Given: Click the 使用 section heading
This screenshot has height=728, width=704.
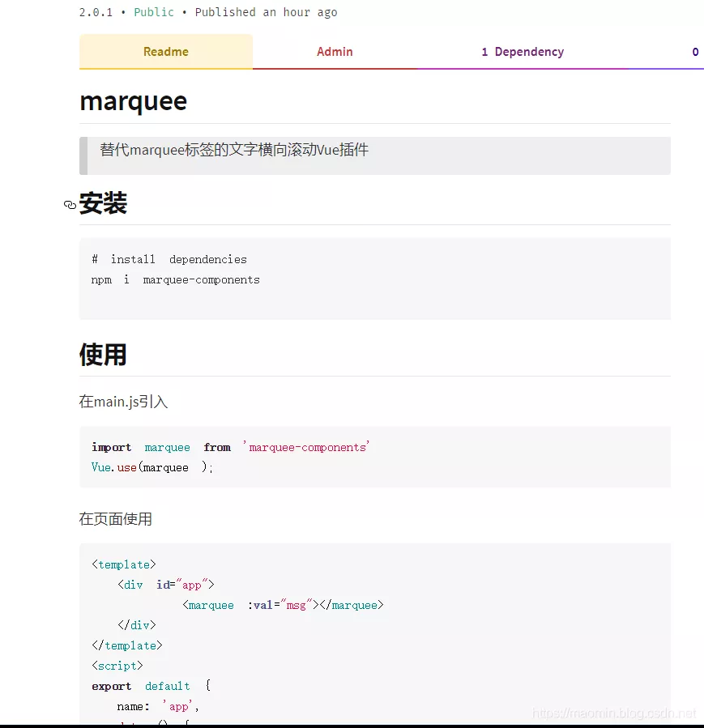Looking at the screenshot, I should coord(103,354).
